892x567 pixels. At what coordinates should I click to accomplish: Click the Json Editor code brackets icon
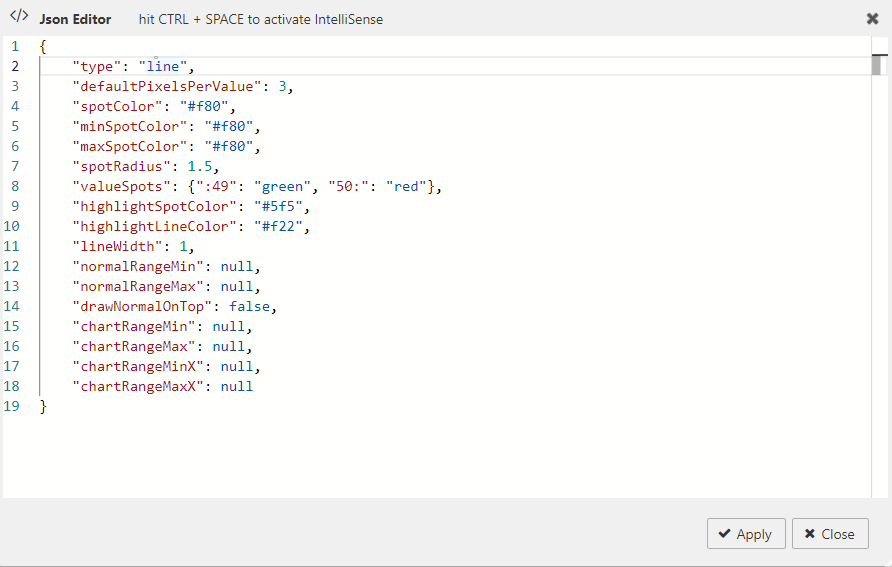18,18
